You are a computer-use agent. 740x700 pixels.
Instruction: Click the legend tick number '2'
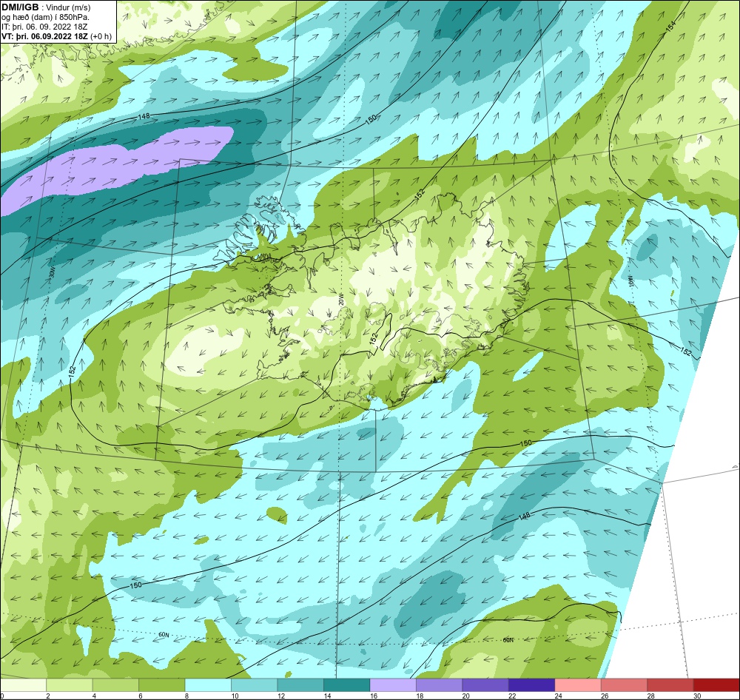[48, 696]
